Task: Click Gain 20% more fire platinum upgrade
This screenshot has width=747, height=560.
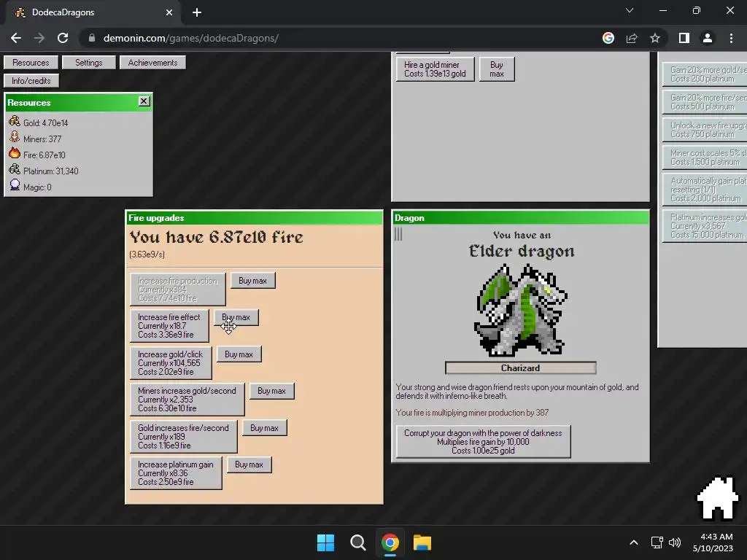Action: tap(705, 101)
